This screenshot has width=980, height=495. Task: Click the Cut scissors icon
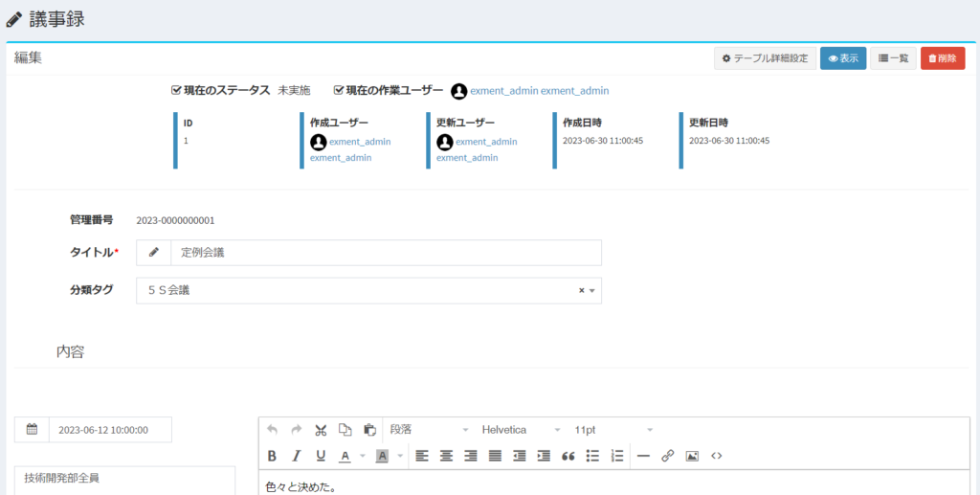point(321,430)
